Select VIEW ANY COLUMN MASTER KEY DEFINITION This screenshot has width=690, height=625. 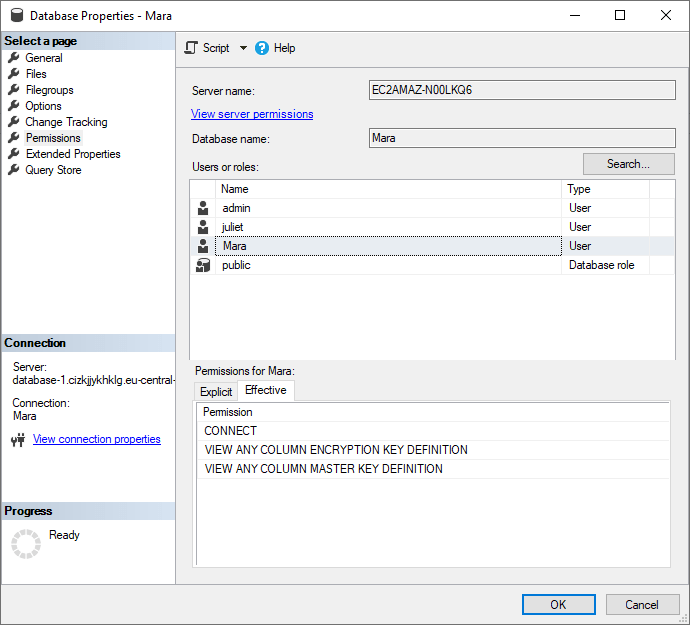433,469
